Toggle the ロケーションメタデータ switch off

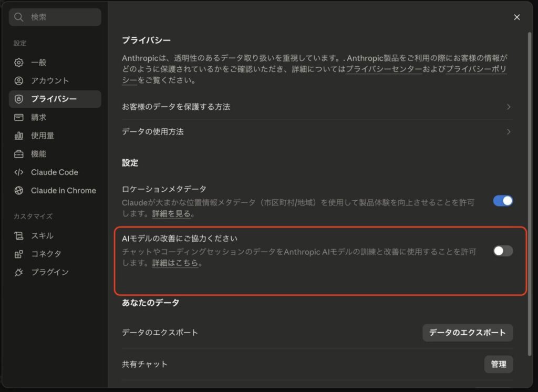tap(503, 201)
